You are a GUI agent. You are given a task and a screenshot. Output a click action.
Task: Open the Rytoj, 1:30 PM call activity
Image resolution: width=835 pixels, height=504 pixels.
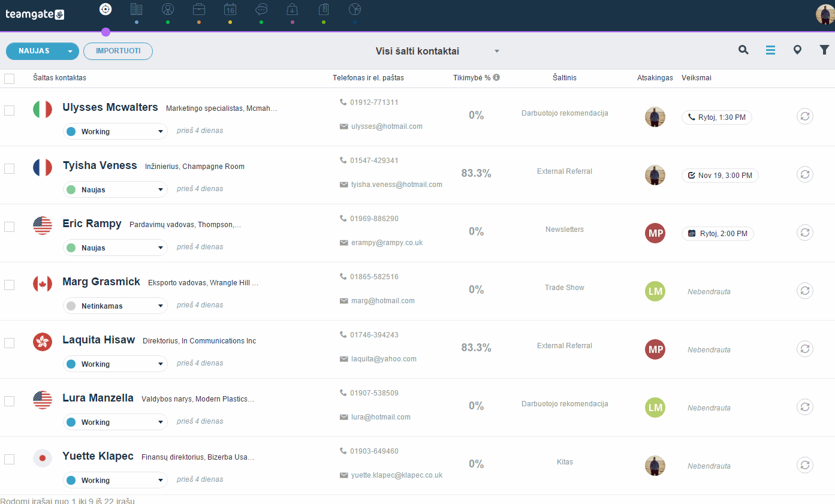[x=717, y=117]
